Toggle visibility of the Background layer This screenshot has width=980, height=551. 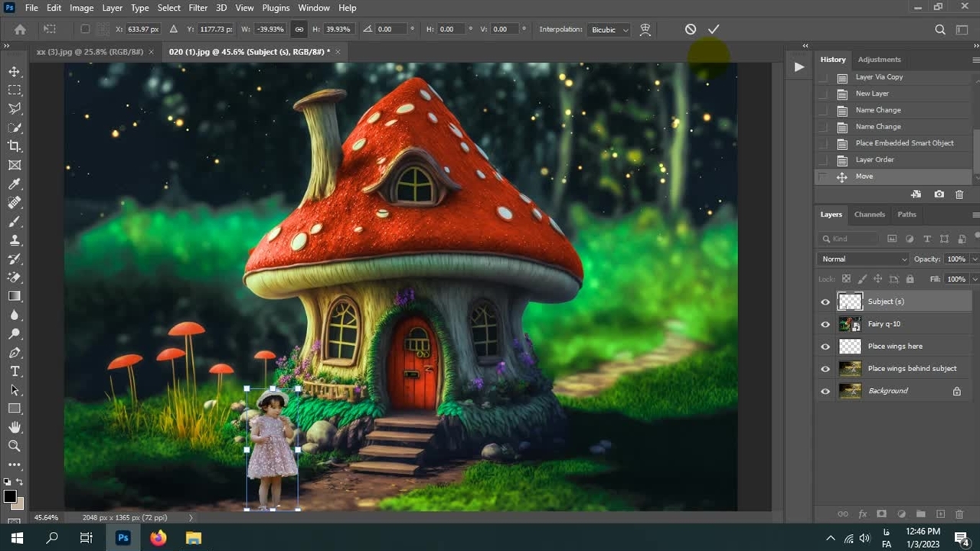pos(825,391)
